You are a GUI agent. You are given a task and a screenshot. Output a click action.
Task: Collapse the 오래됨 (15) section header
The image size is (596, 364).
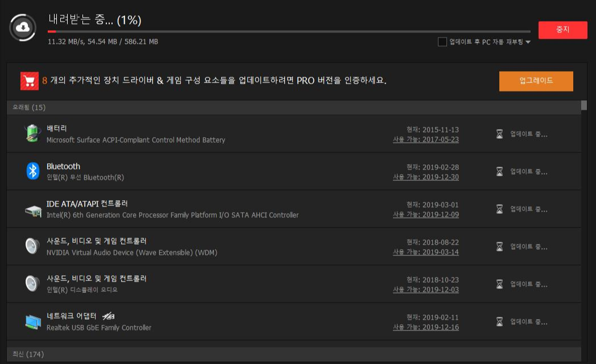coord(294,107)
